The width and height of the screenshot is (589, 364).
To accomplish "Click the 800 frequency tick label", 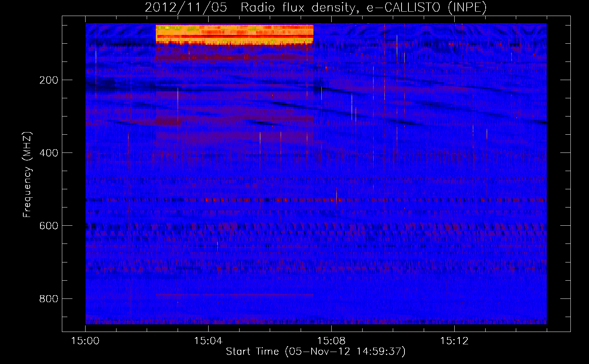I will click(49, 299).
